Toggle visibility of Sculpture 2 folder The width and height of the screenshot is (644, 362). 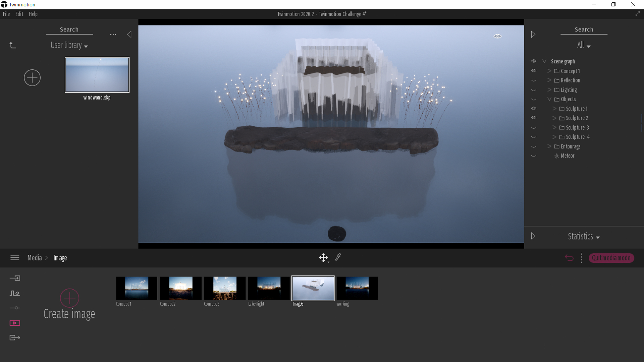(534, 118)
